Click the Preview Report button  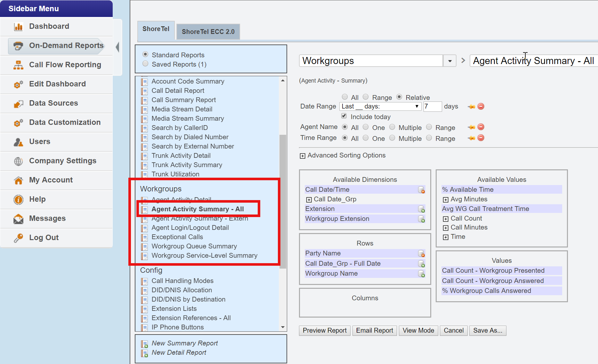pyautogui.click(x=325, y=330)
